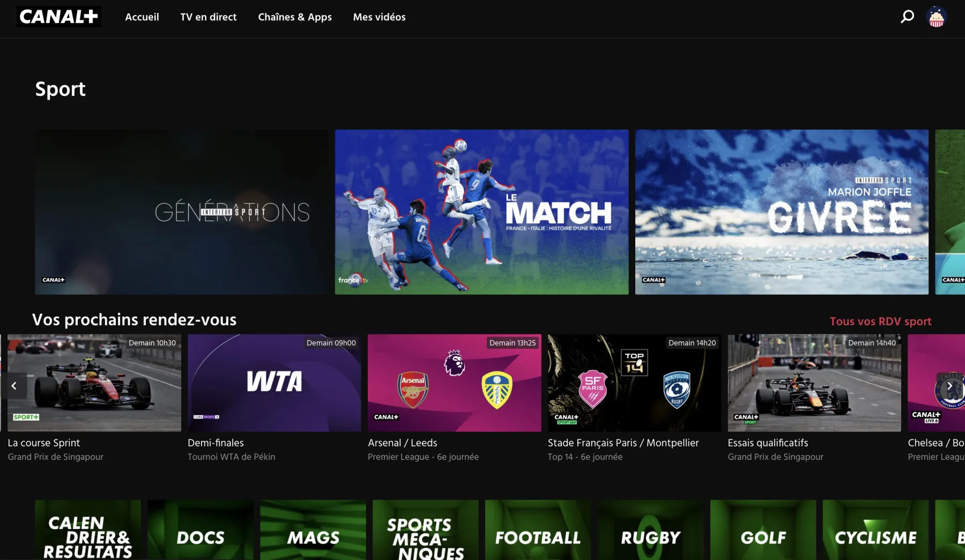Open the Sports Mécaniques category tile

(426, 530)
